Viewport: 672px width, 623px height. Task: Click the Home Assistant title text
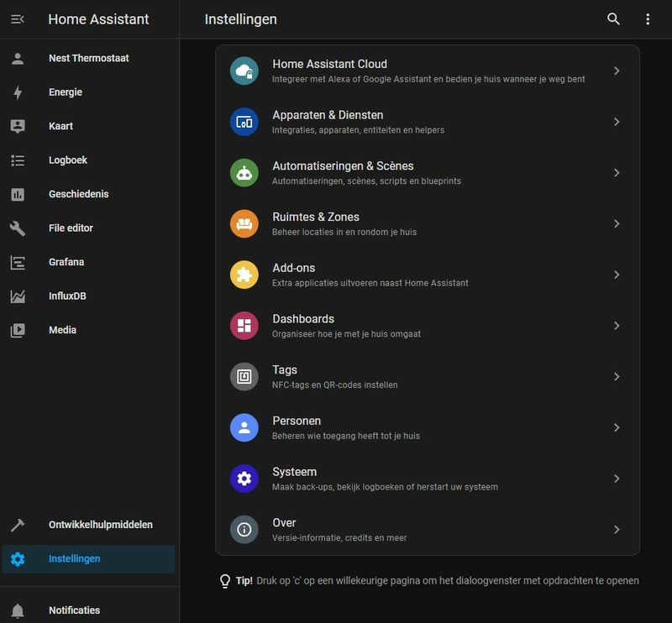pyautogui.click(x=98, y=19)
